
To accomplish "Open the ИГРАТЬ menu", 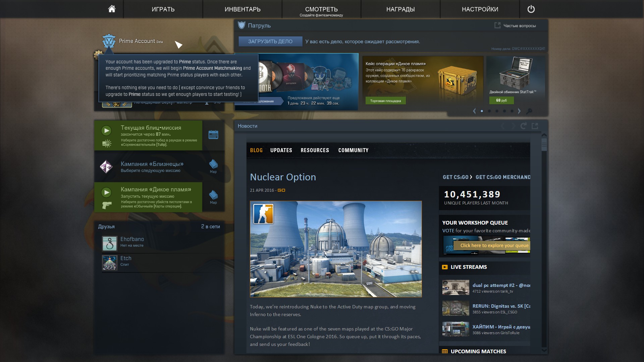I will tap(163, 9).
